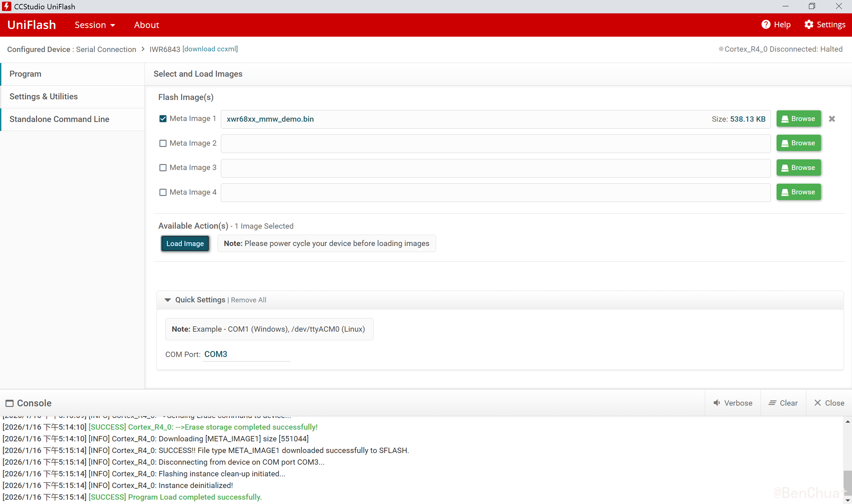852x504 pixels.
Task: Open the About menu item
Action: [x=146, y=25]
